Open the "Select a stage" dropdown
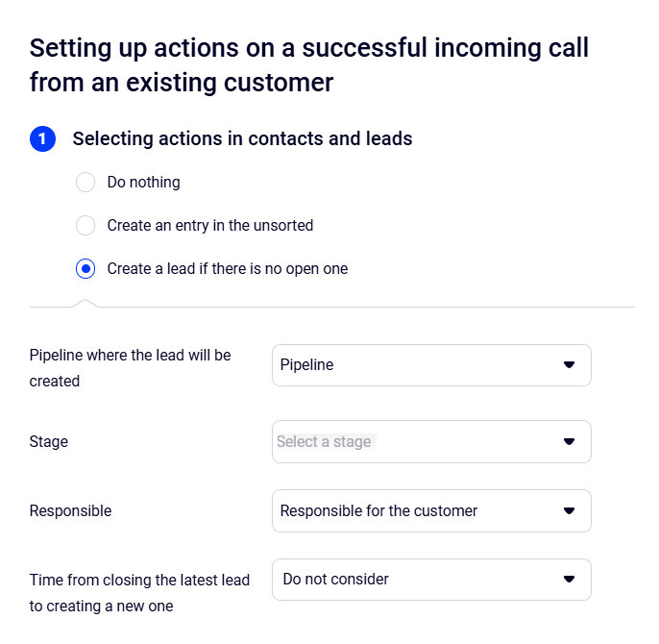This screenshot has height=644, width=659. (x=430, y=442)
